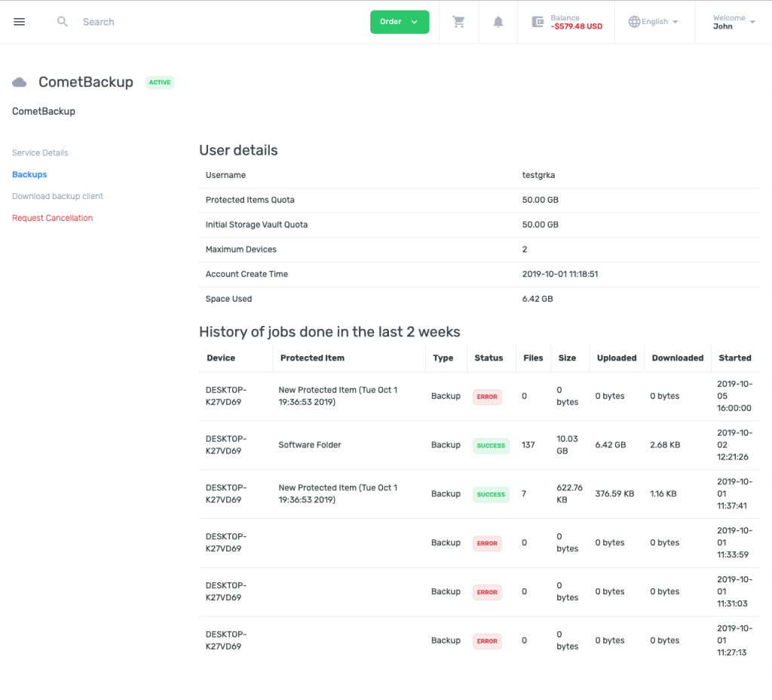This screenshot has height=700, width=772.
Task: Click the wallet balance icon
Action: (538, 22)
